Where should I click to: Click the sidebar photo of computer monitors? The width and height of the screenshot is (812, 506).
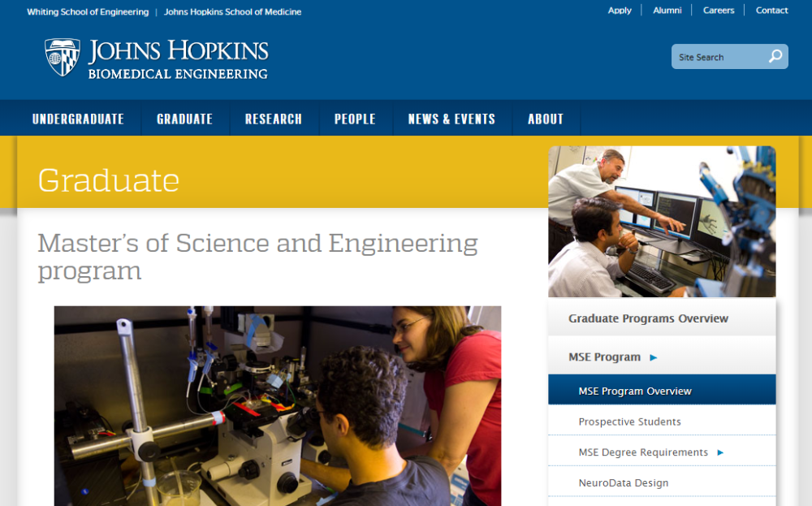point(662,222)
